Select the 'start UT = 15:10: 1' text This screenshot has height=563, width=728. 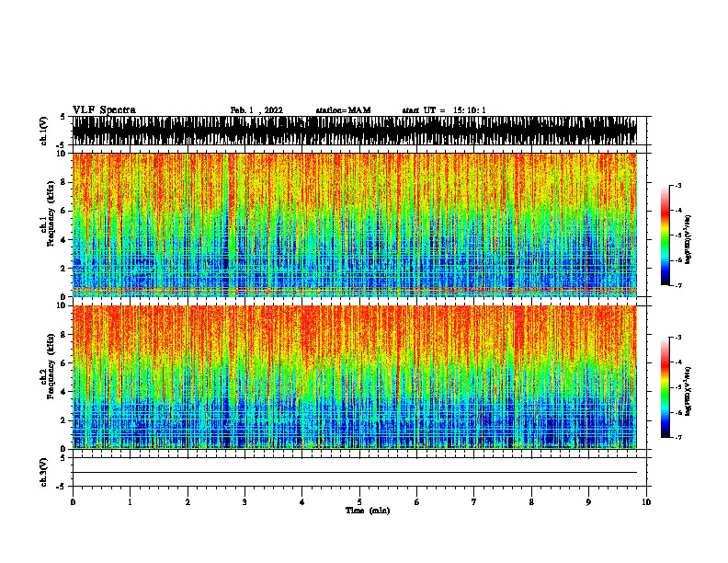coord(444,110)
